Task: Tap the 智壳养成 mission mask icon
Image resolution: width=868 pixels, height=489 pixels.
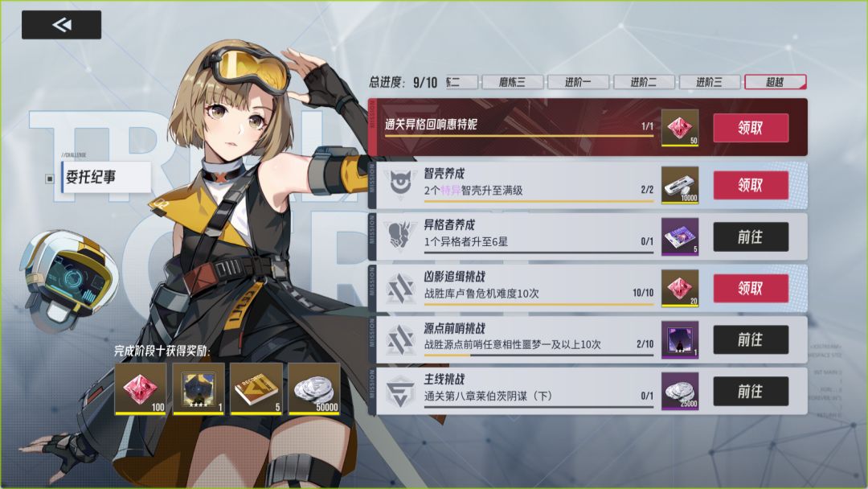Action: click(x=400, y=183)
